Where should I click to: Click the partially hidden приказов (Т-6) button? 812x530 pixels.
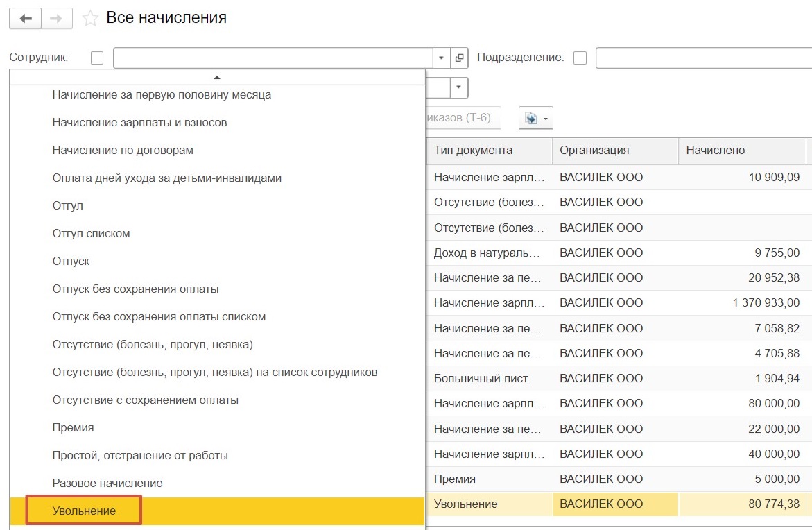click(463, 118)
